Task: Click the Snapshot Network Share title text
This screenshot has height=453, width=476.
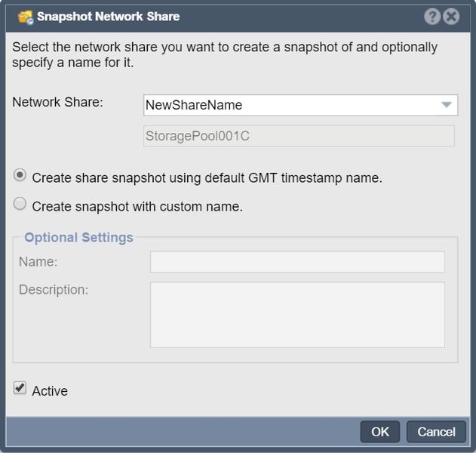Action: point(109,17)
